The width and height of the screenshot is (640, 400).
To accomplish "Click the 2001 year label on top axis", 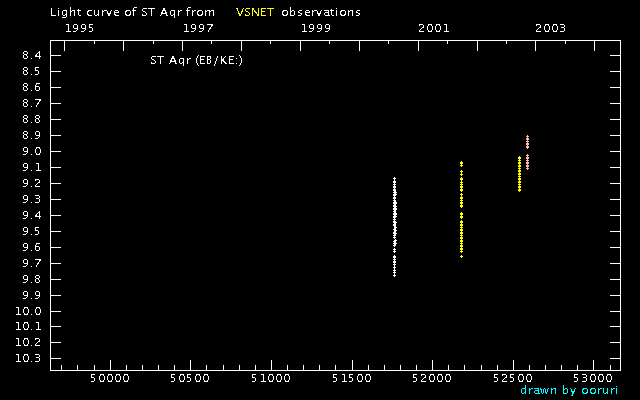I will click(433, 28).
